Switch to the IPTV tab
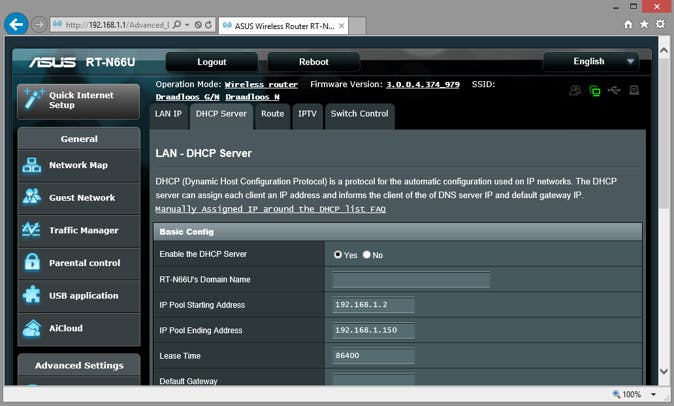 [x=307, y=114]
